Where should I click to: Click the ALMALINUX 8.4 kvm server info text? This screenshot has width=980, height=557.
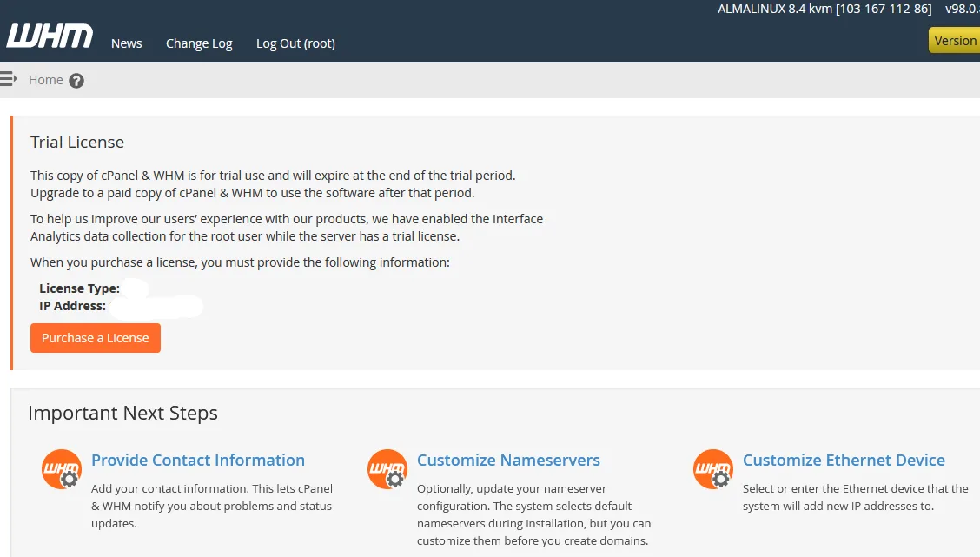point(824,9)
